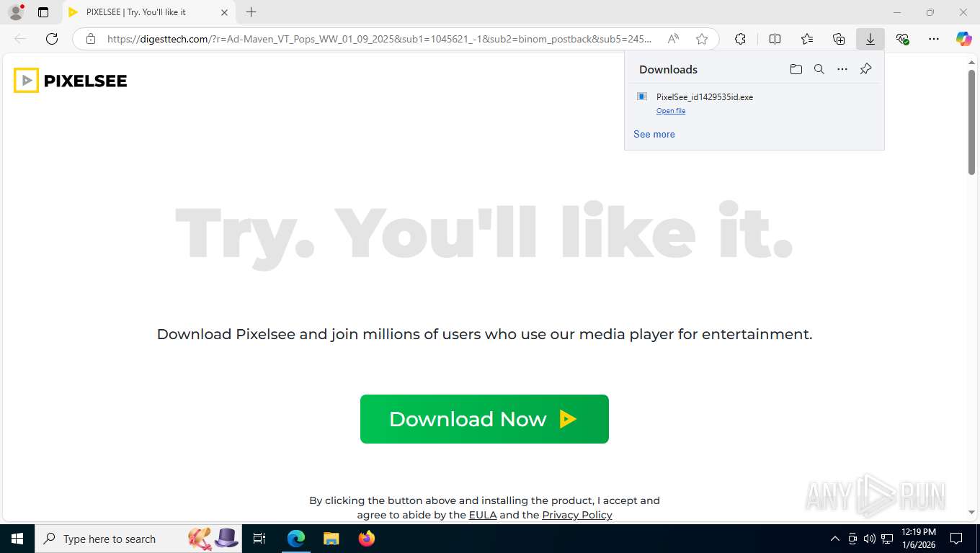
Task: Open Settings and more ellipsis menu
Action: coord(934,39)
